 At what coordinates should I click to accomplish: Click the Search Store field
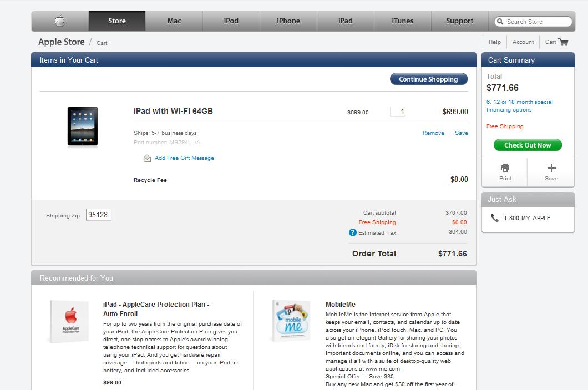533,22
